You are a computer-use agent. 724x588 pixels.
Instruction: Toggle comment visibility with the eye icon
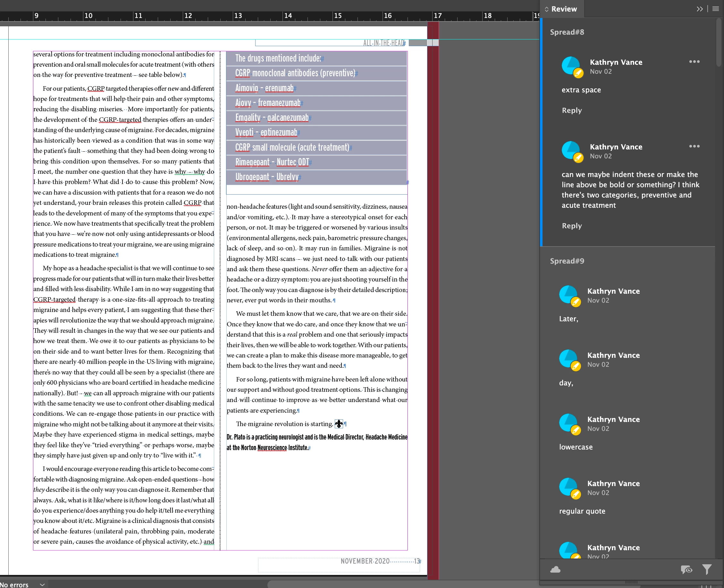(x=686, y=569)
